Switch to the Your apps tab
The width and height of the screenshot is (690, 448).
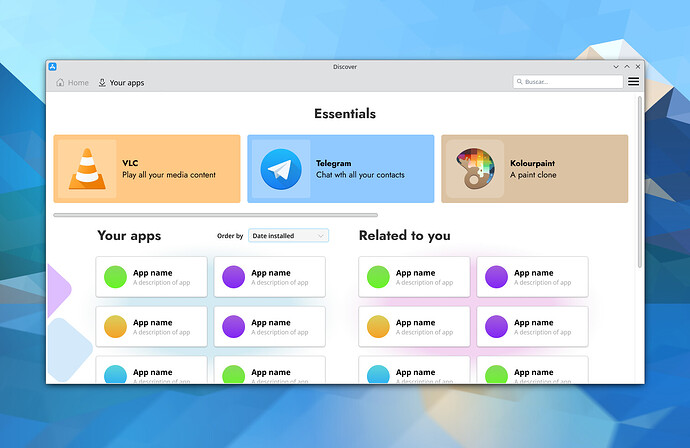121,83
